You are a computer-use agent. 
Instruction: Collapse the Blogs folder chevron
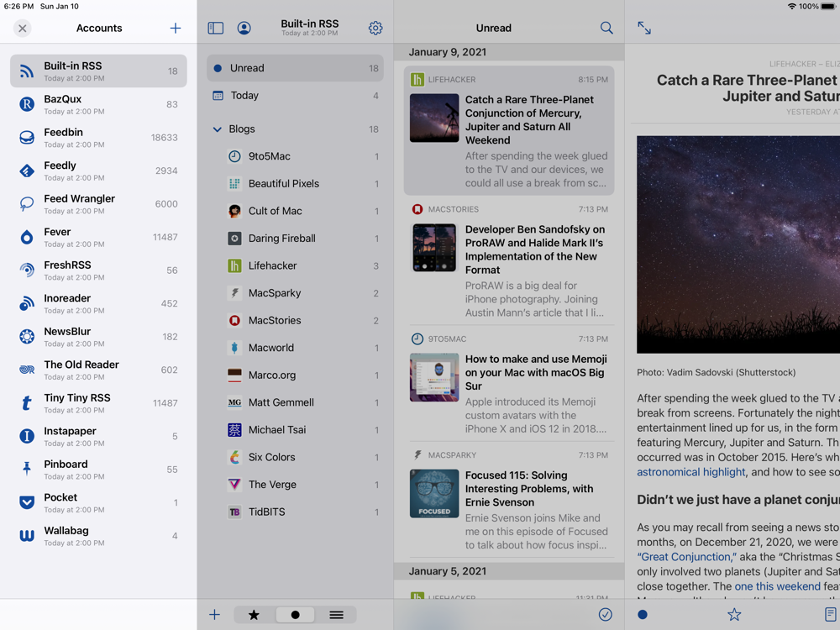217,129
